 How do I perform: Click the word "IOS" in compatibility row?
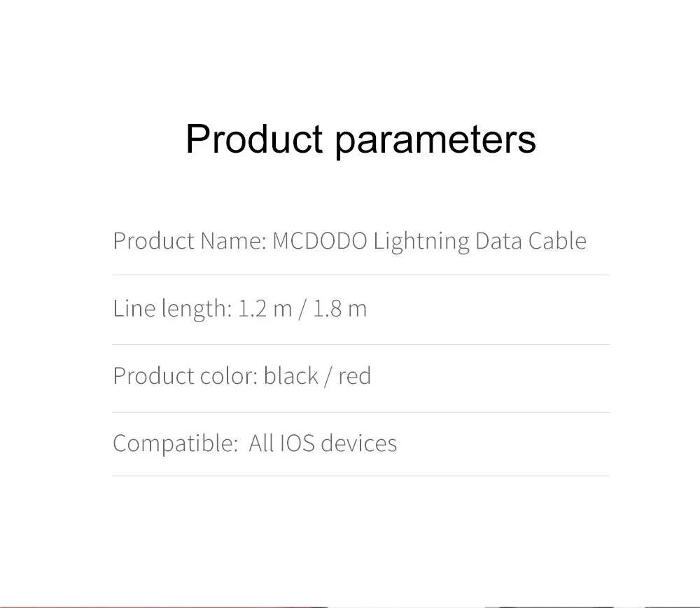point(297,443)
